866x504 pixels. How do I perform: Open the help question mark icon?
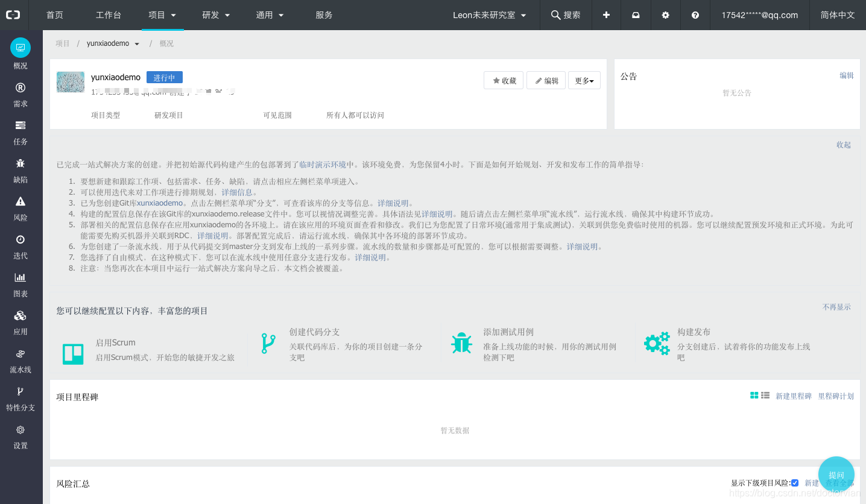click(x=695, y=15)
